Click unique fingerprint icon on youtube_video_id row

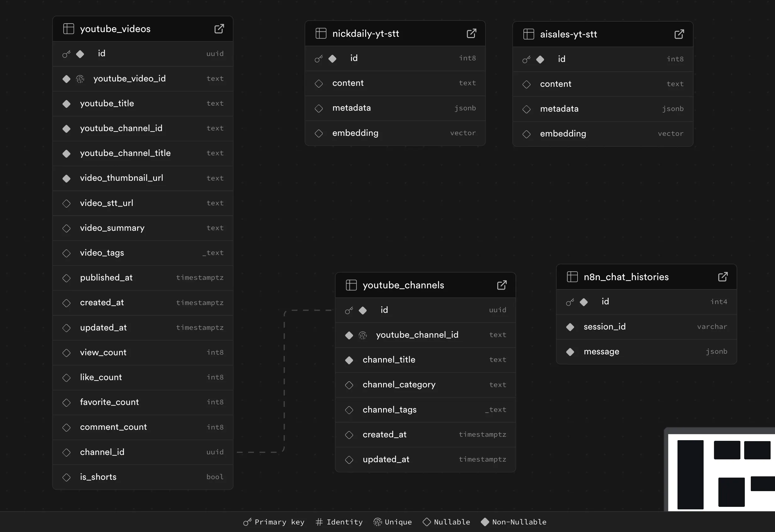(x=80, y=79)
